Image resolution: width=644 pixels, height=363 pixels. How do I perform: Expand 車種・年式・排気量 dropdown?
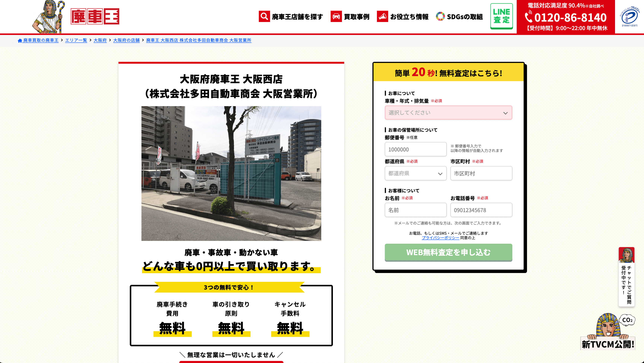coord(448,113)
